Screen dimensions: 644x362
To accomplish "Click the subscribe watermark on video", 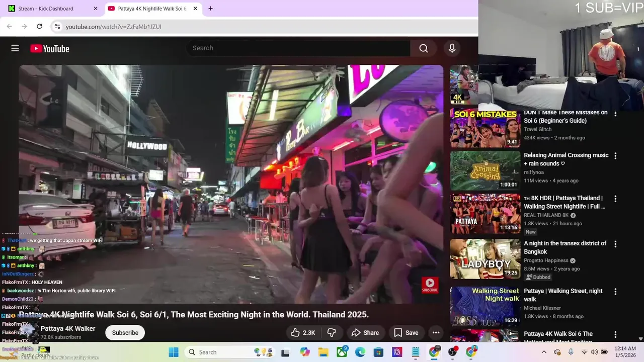I will (430, 285).
